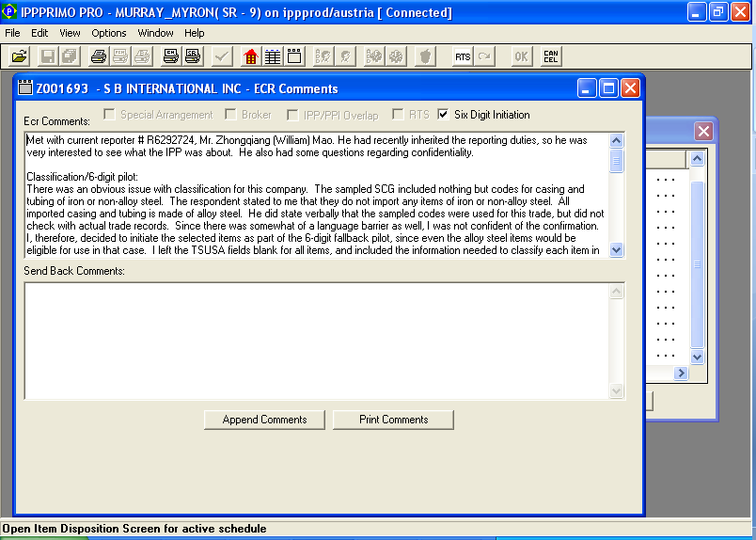
Task: Open the red house icon in toolbar
Action: pos(251,57)
